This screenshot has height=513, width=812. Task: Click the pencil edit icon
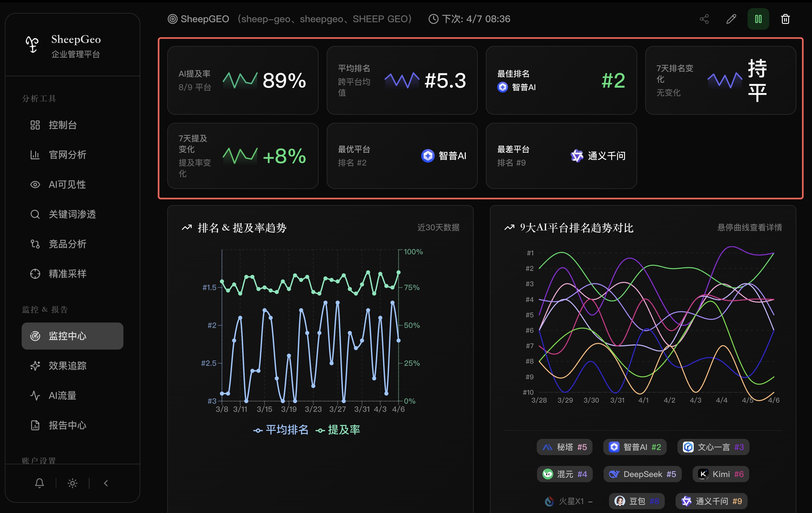coord(731,19)
